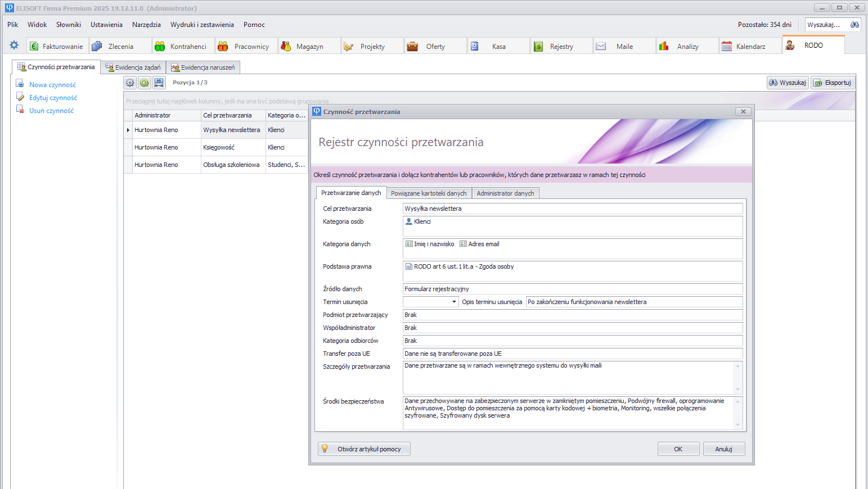Click the binoculars search icon at top right

854,25
